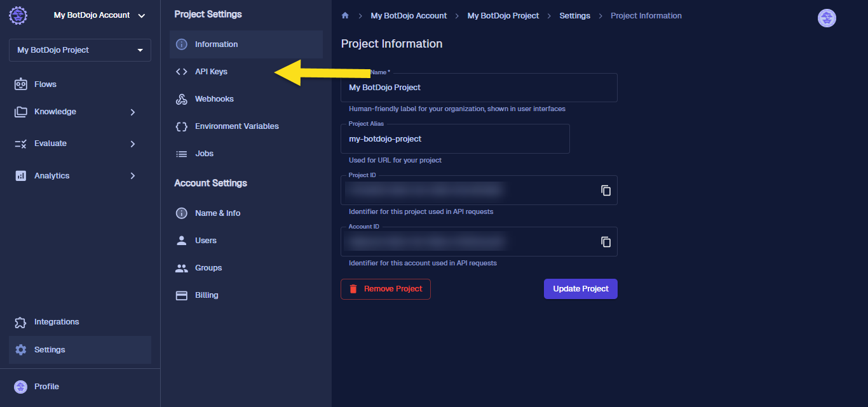The image size is (868, 407).
Task: Click the Knowledge folder icon
Action: coord(21,112)
